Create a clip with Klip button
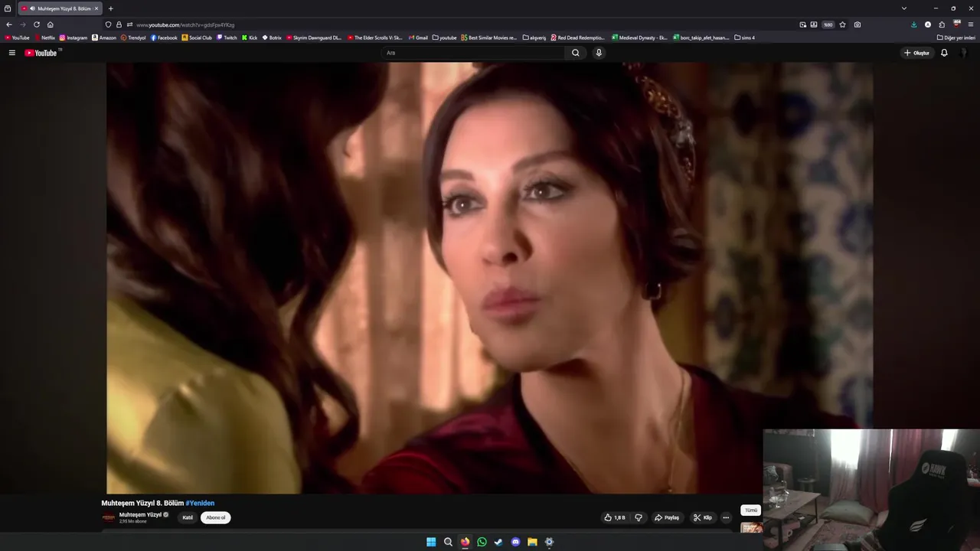Image resolution: width=980 pixels, height=551 pixels. (x=703, y=517)
